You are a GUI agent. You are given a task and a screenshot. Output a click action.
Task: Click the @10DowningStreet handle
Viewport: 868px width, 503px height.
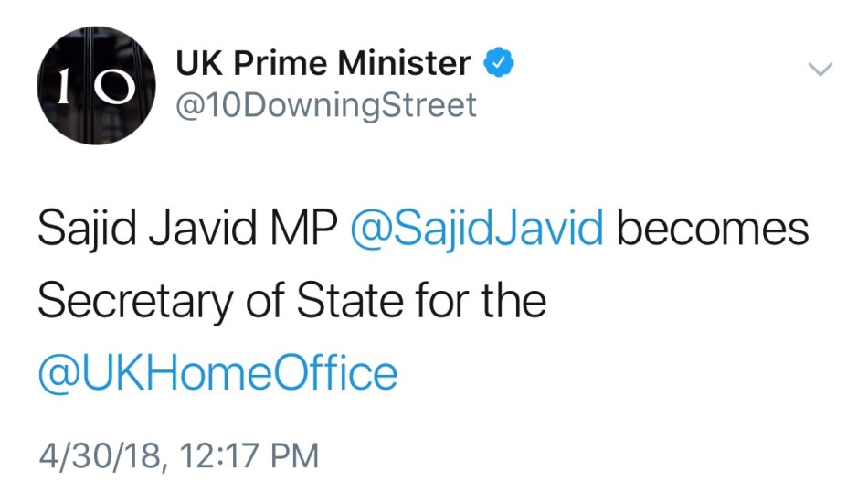pos(325,105)
